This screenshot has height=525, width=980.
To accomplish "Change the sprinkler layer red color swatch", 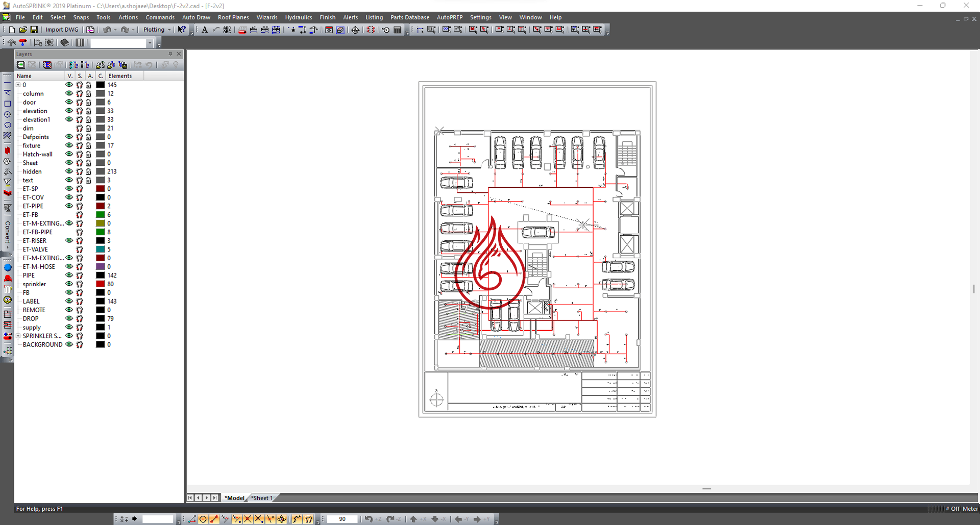I will [101, 284].
